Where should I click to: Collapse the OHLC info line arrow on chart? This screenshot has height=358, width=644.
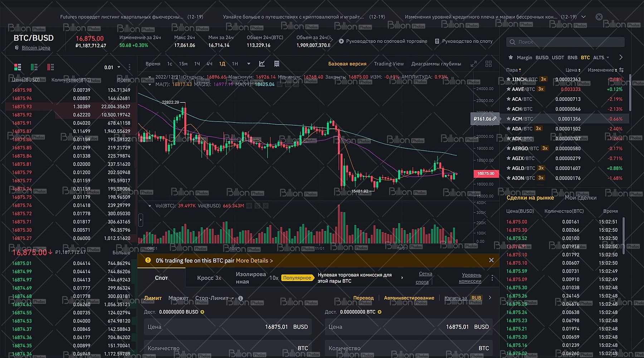click(x=150, y=77)
